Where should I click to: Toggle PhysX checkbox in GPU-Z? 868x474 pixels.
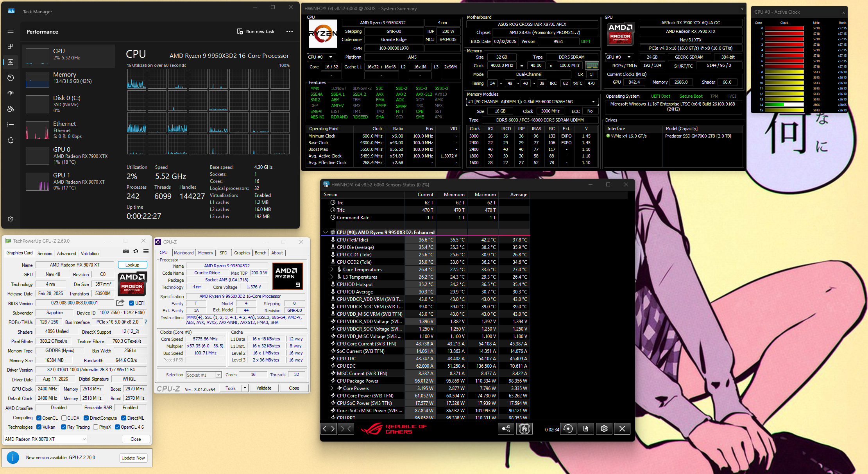(95, 427)
